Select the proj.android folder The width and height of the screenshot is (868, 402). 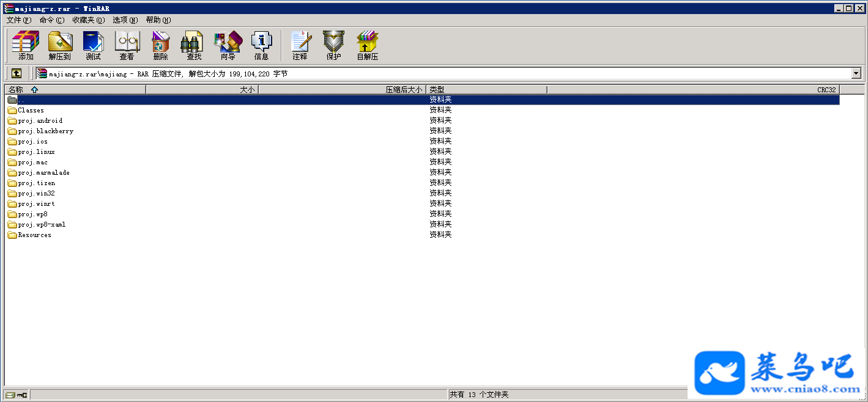[x=40, y=120]
